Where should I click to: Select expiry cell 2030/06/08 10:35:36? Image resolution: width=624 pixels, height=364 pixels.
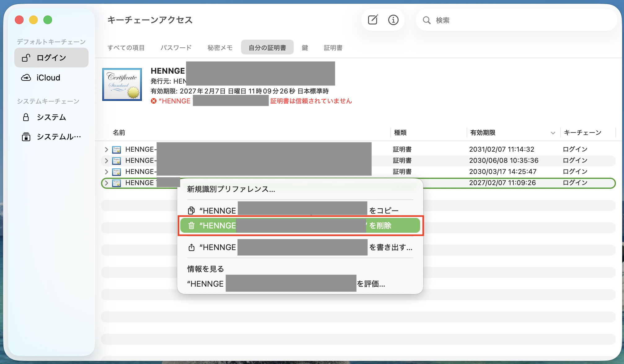[504, 160]
